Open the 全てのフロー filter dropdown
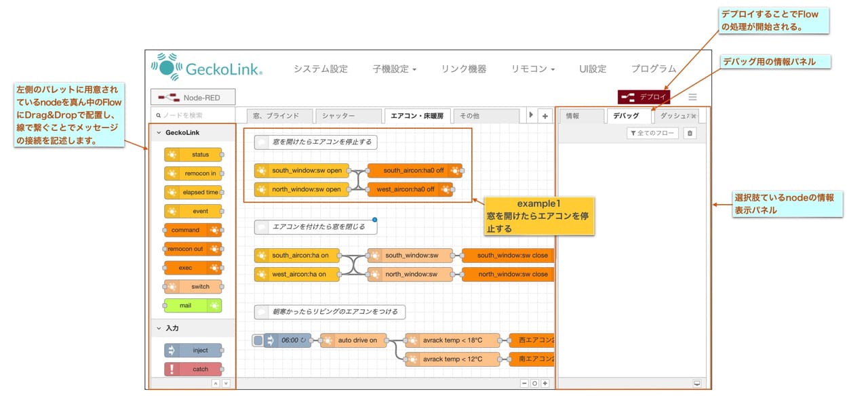 [652, 134]
